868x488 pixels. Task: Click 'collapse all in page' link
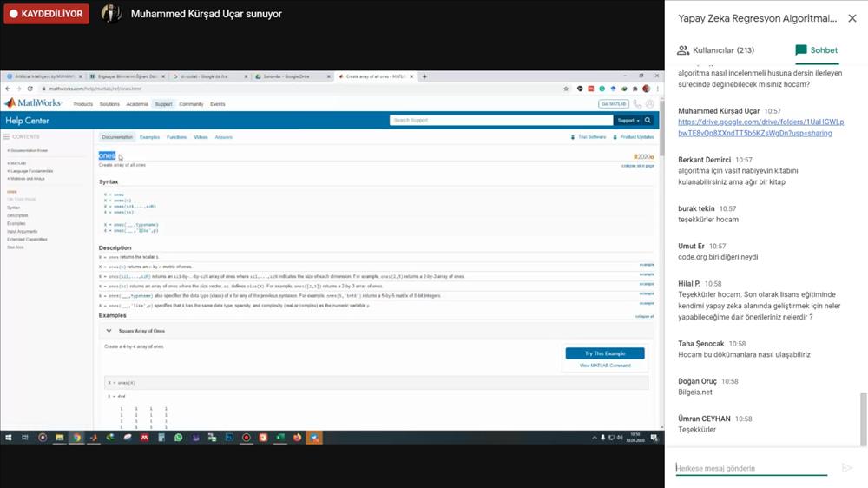tap(638, 166)
